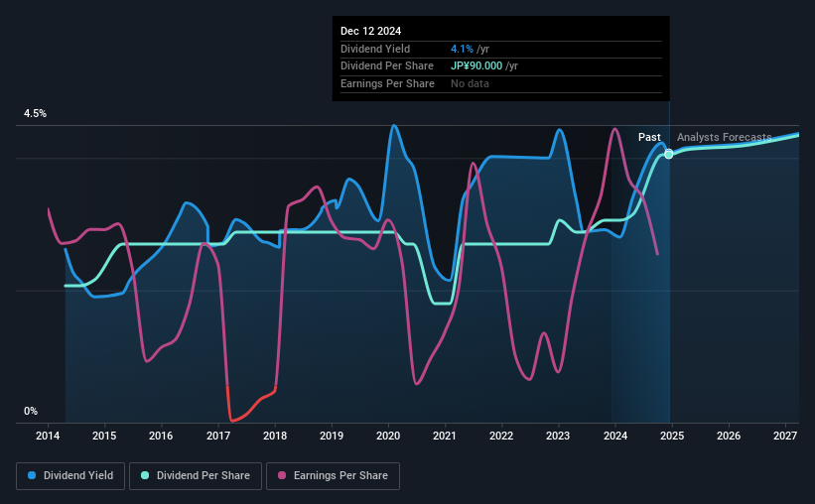815x504 pixels.
Task: Click the 2014 x-axis label
Action: pos(48,436)
